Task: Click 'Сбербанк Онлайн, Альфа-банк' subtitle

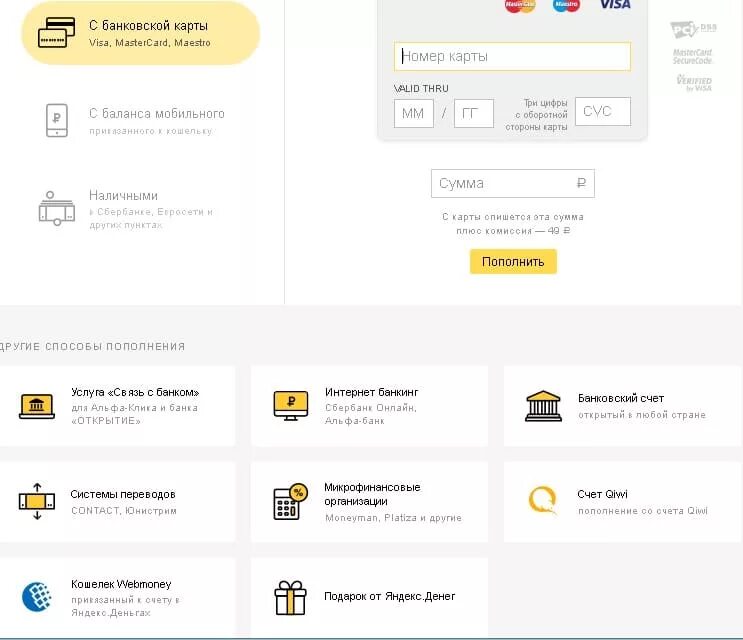Action: (x=371, y=414)
